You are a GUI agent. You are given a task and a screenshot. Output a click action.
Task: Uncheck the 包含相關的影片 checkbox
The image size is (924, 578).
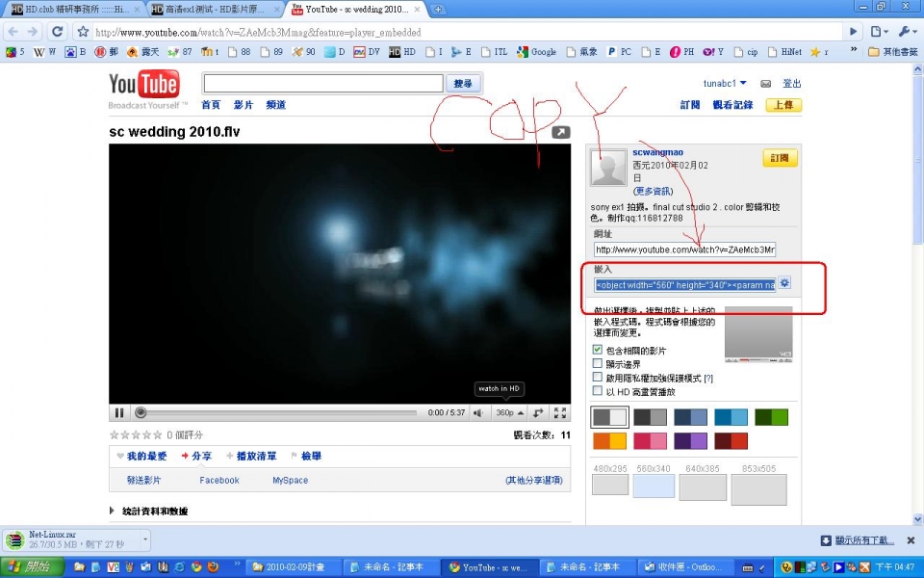[598, 351]
